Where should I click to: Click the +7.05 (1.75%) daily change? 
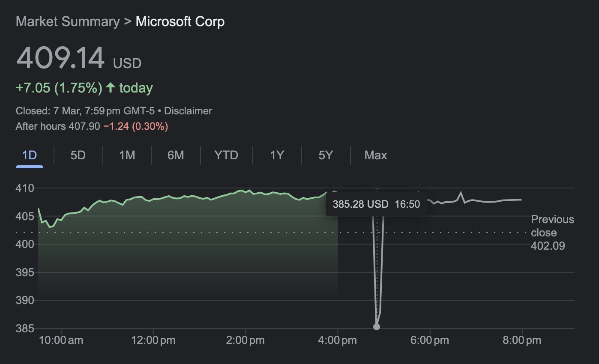click(59, 88)
